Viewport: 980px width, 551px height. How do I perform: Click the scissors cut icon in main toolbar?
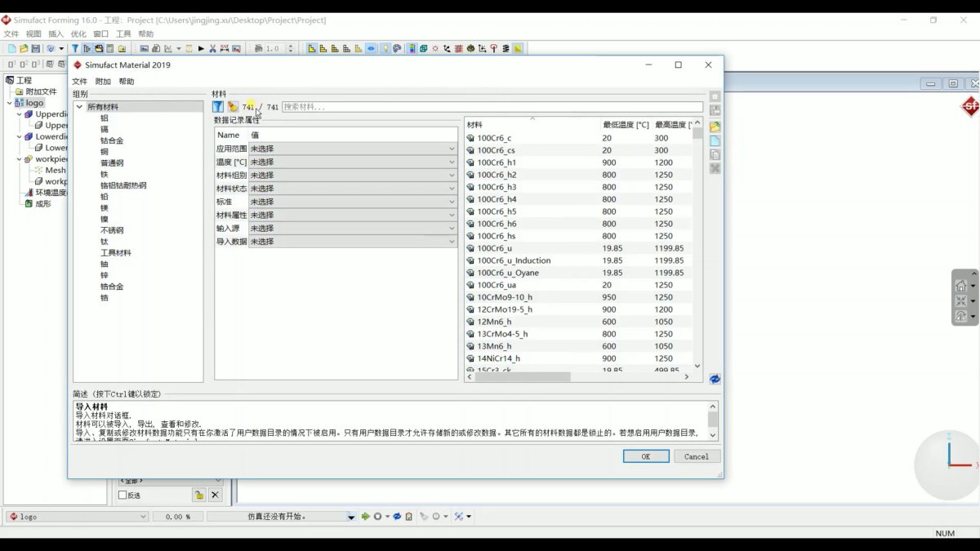(213, 49)
